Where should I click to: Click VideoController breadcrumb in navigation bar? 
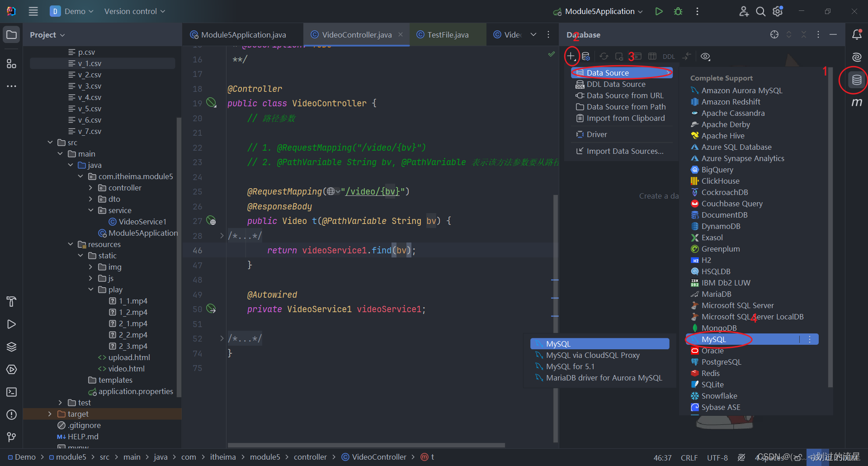(x=374, y=457)
